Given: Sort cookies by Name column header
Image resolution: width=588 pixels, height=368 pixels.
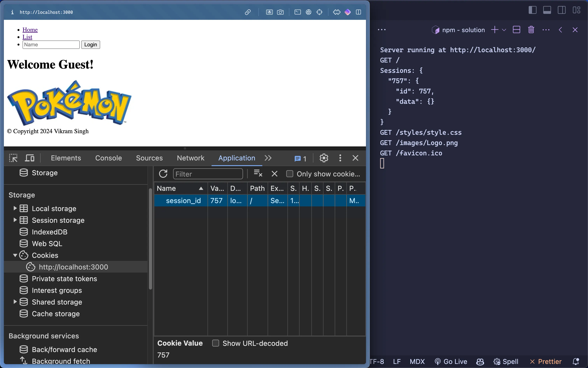Looking at the screenshot, I should (x=181, y=188).
